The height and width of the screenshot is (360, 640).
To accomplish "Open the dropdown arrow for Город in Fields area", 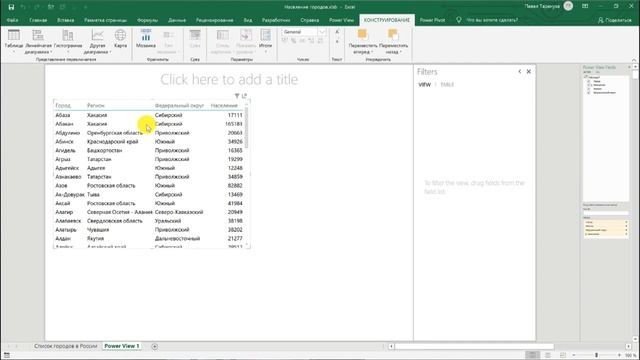I will pos(626,222).
